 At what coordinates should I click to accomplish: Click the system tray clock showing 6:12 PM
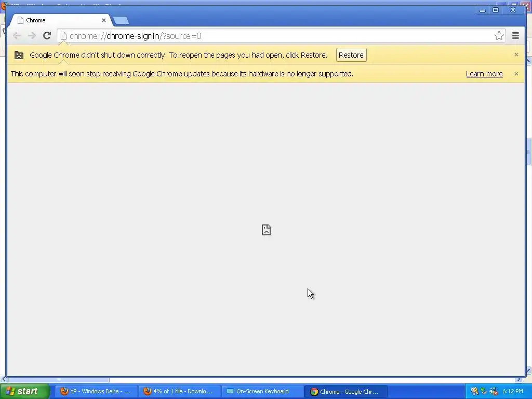[513, 391]
